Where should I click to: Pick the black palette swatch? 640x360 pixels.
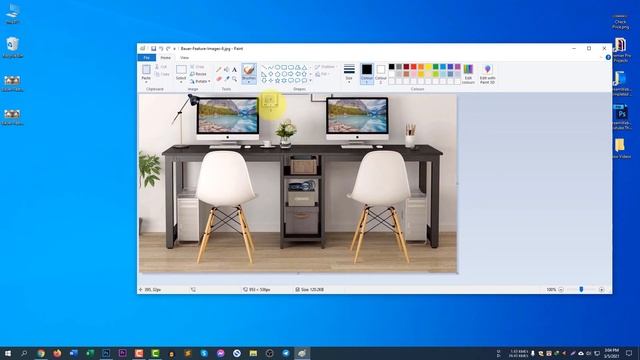391,67
